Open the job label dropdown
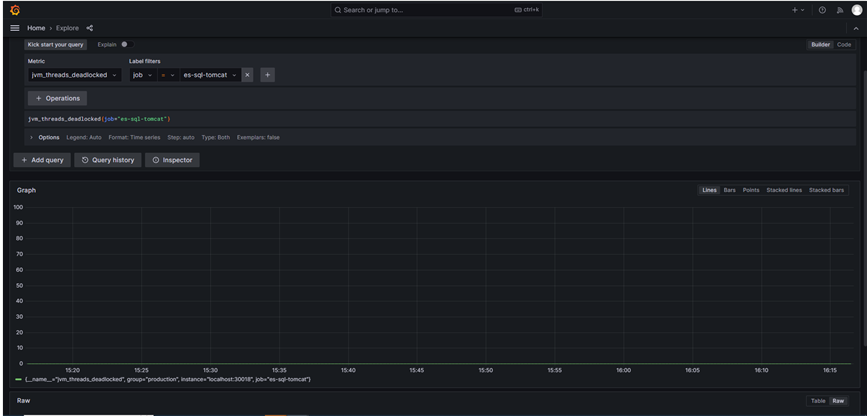This screenshot has width=867, height=416. pos(143,75)
